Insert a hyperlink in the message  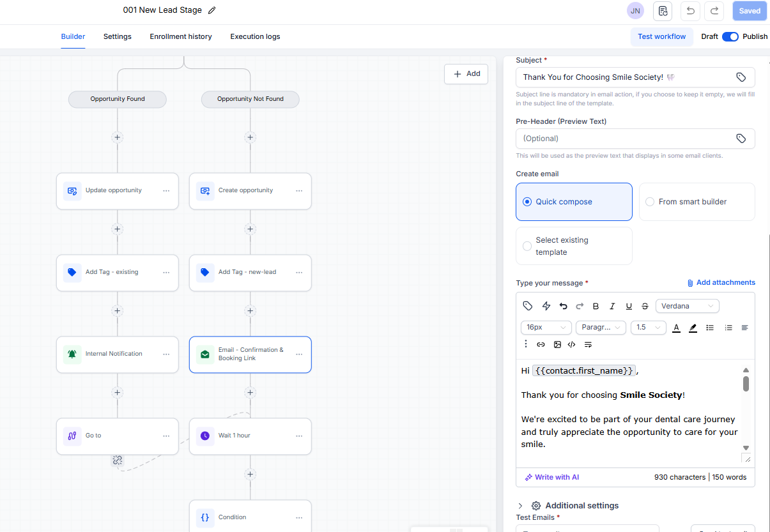click(541, 344)
